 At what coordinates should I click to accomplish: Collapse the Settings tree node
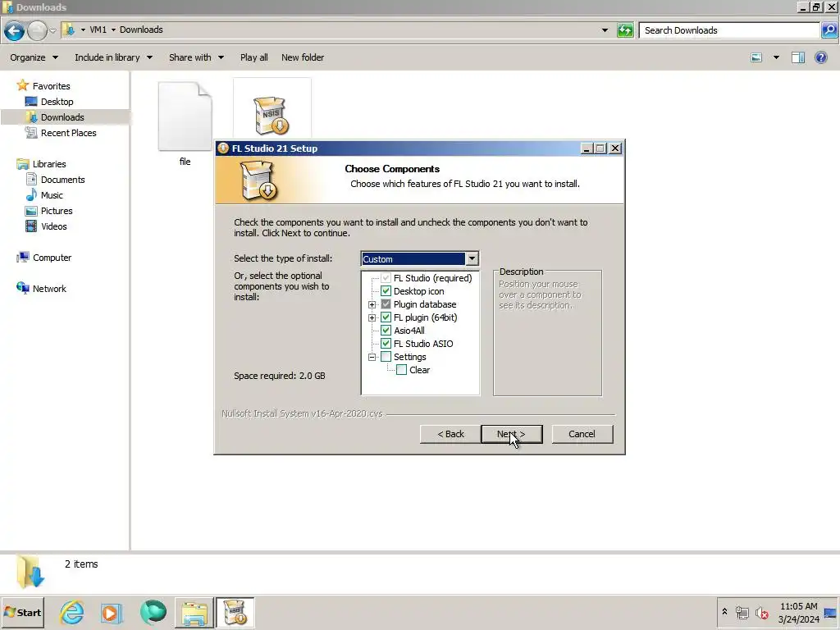(x=372, y=357)
